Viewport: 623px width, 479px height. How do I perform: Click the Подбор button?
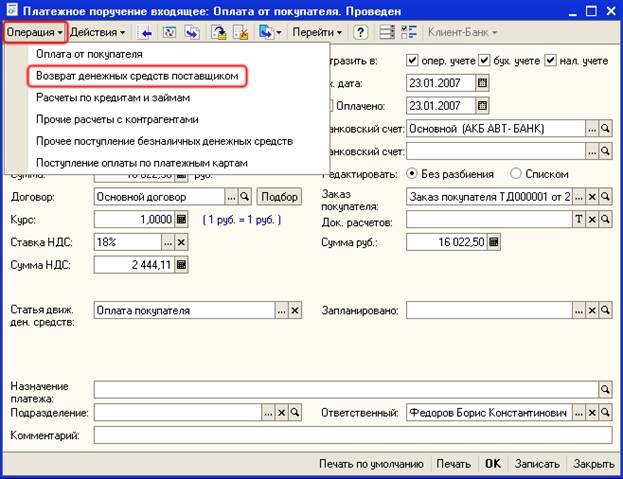pyautogui.click(x=279, y=197)
